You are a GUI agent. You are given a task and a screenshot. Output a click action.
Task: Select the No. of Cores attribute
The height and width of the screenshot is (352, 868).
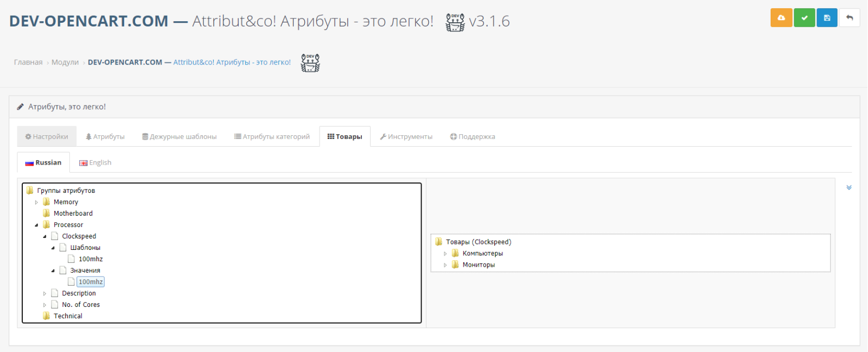(x=81, y=305)
